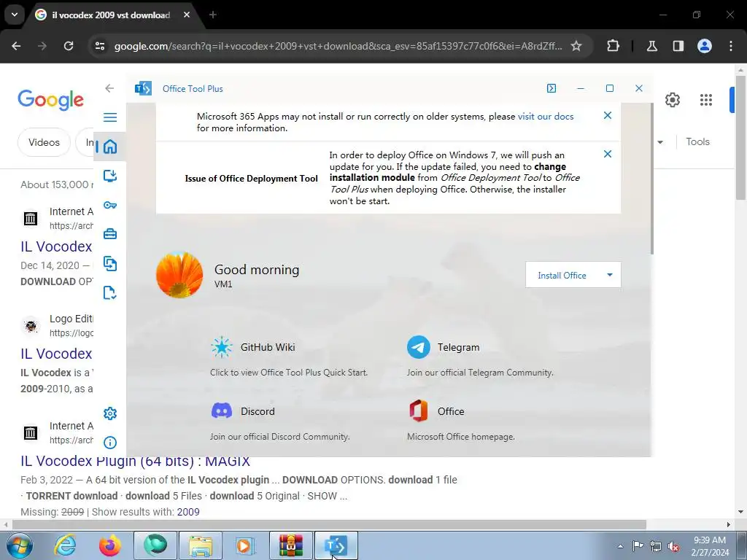747x560 pixels.
Task: Open the Toolbox briefcase icon in sidebar
Action: [x=110, y=234]
